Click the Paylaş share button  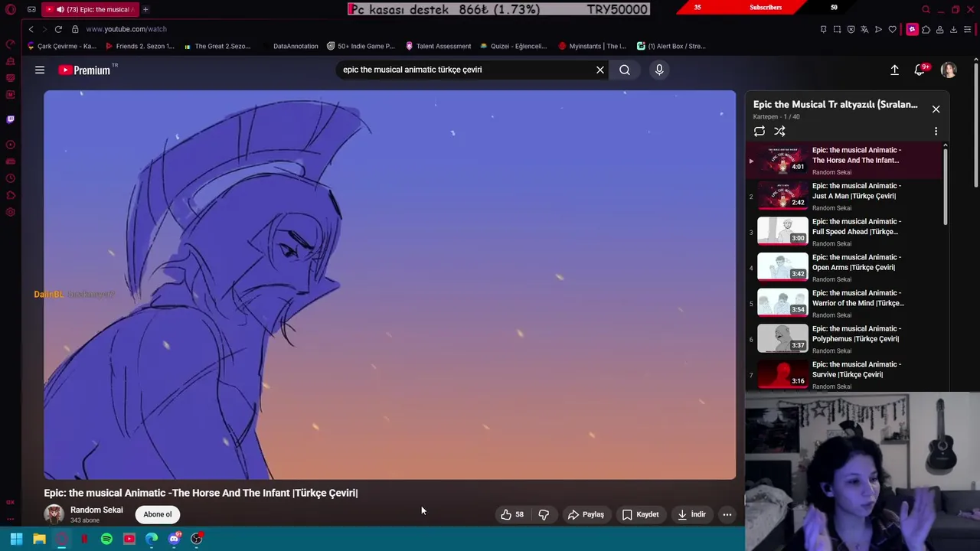coord(586,514)
